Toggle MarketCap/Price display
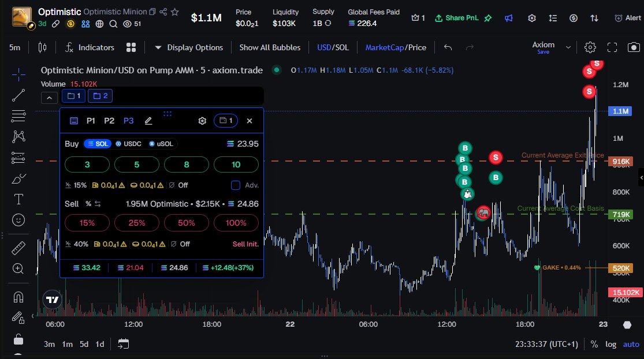Image resolution: width=644 pixels, height=359 pixels. click(x=396, y=47)
